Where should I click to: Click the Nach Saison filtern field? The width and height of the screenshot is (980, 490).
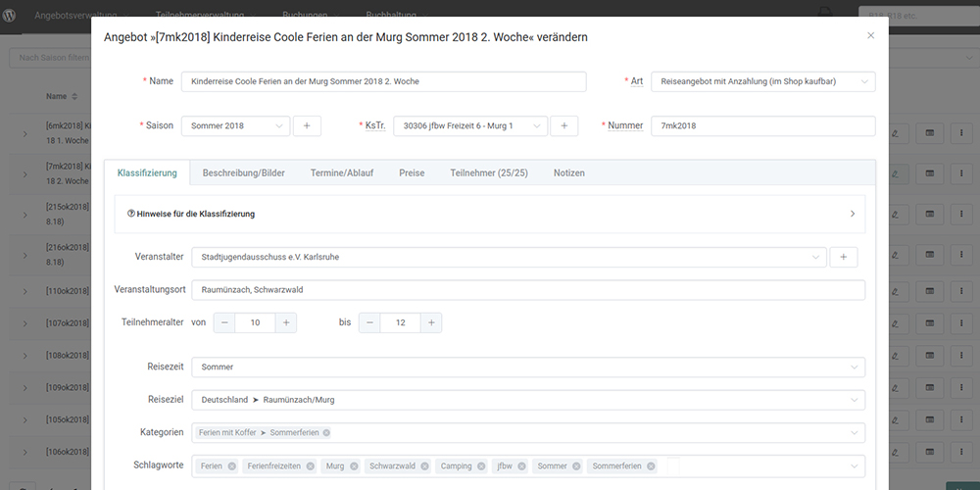(50, 58)
